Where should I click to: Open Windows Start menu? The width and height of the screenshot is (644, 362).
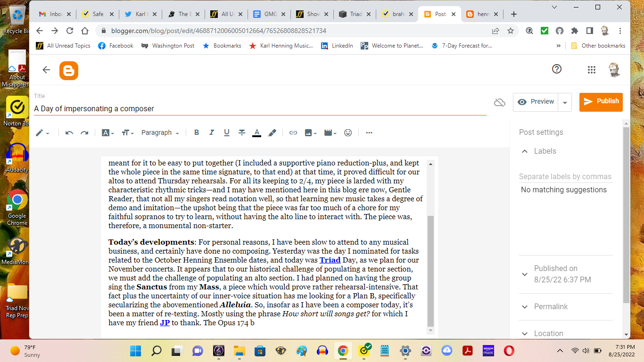(x=135, y=351)
